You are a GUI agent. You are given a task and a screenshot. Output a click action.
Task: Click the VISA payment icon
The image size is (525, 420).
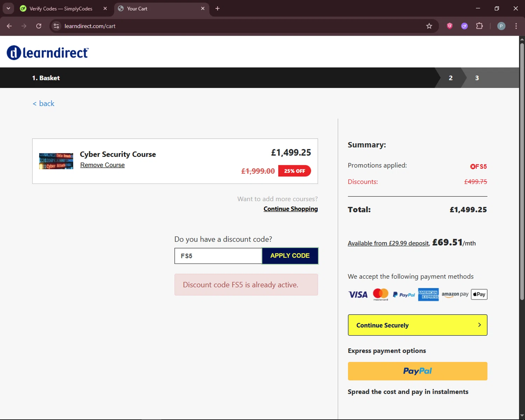point(358,295)
